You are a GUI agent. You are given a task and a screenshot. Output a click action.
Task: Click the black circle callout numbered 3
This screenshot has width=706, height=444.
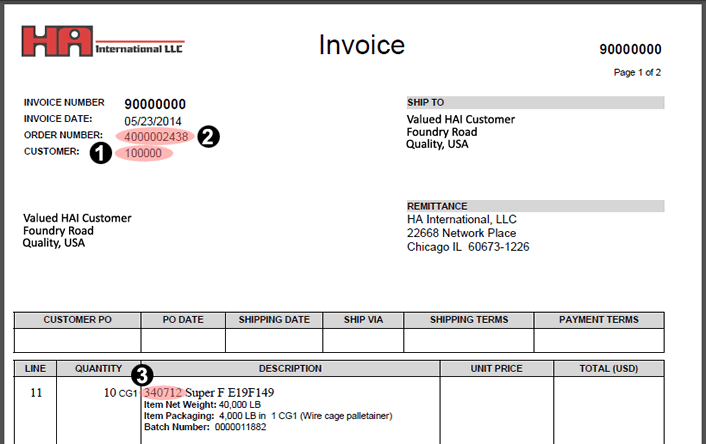(143, 376)
